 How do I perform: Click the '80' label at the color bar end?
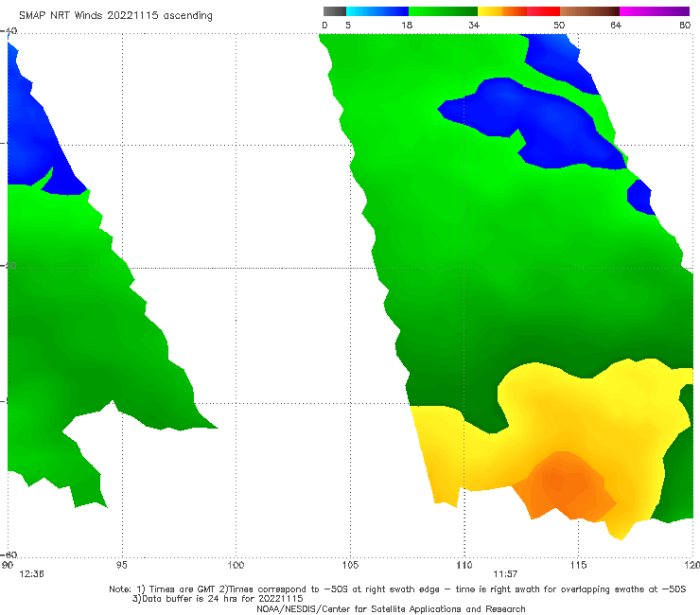tap(685, 25)
